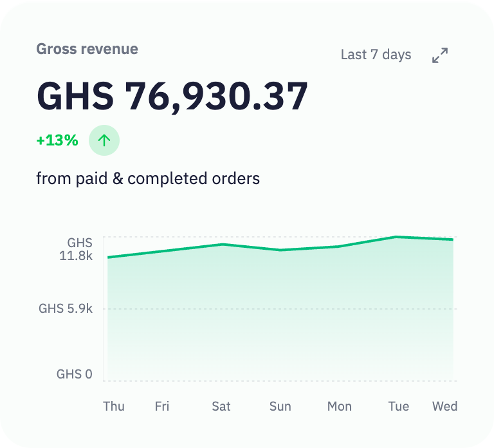Select the Gross revenue heading
This screenshot has height=448, width=494.
pos(87,49)
